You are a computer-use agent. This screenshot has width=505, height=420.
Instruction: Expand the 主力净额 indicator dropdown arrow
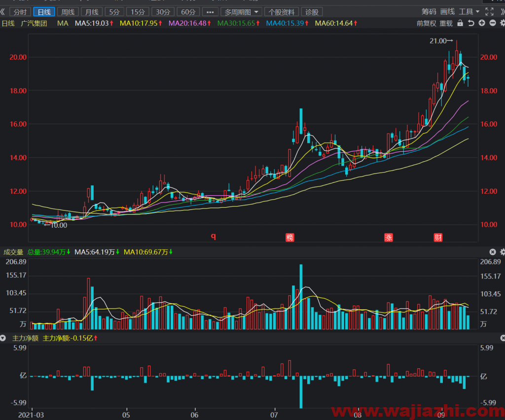click(x=3, y=338)
